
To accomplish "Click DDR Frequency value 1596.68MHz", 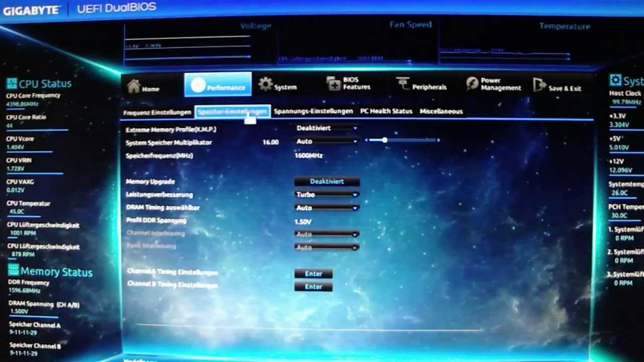I will [x=25, y=291].
